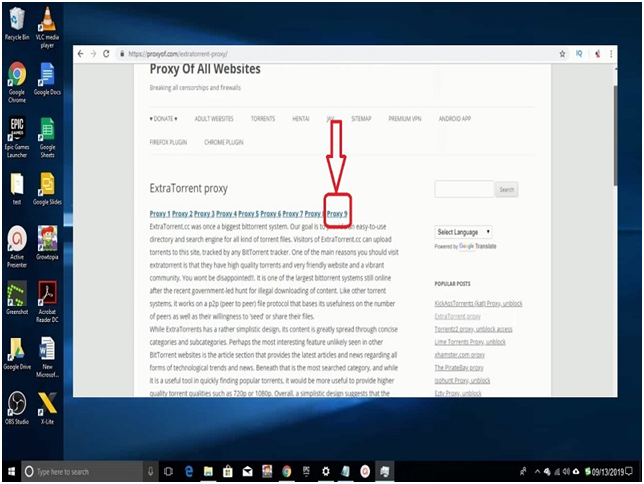This screenshot has height=484, width=644.
Task: Open FIREFOX PLUGIN menu item
Action: pos(168,142)
